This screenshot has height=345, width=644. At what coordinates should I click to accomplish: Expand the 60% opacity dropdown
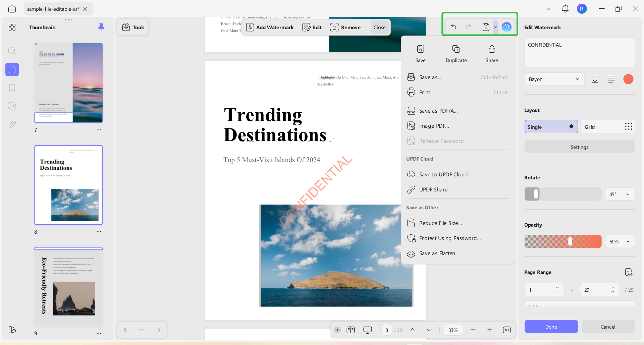tap(620, 242)
